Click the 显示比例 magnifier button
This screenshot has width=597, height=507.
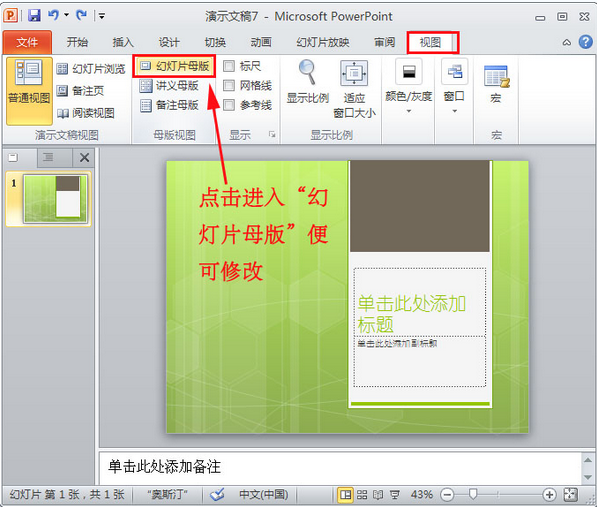(x=307, y=82)
